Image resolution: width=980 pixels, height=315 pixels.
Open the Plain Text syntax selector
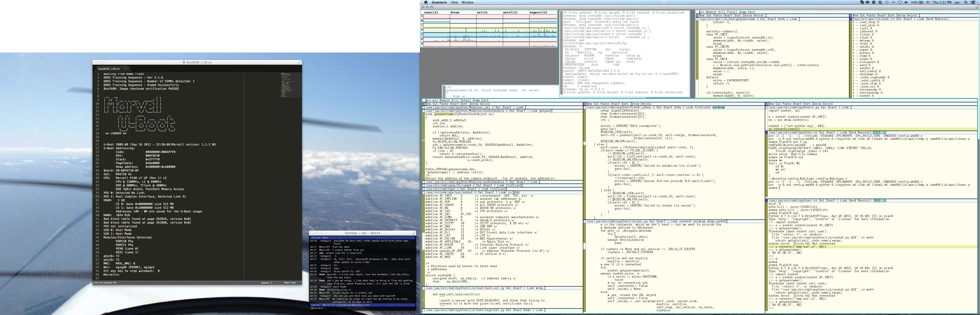point(290,283)
